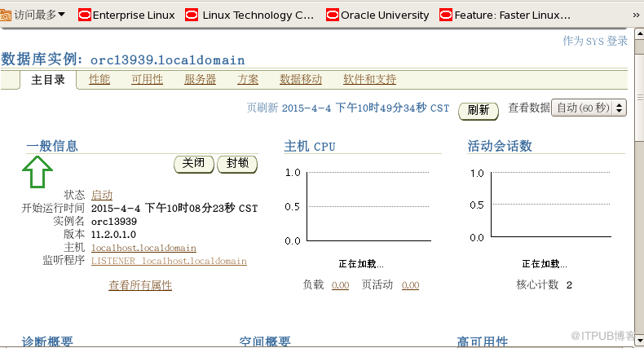The width and height of the screenshot is (644, 348).
Task: Open the 启动 status link
Action: [102, 195]
